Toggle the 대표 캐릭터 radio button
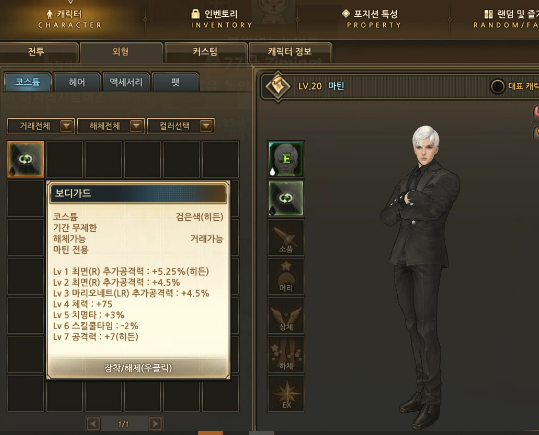This screenshot has height=435, width=539. tap(497, 86)
